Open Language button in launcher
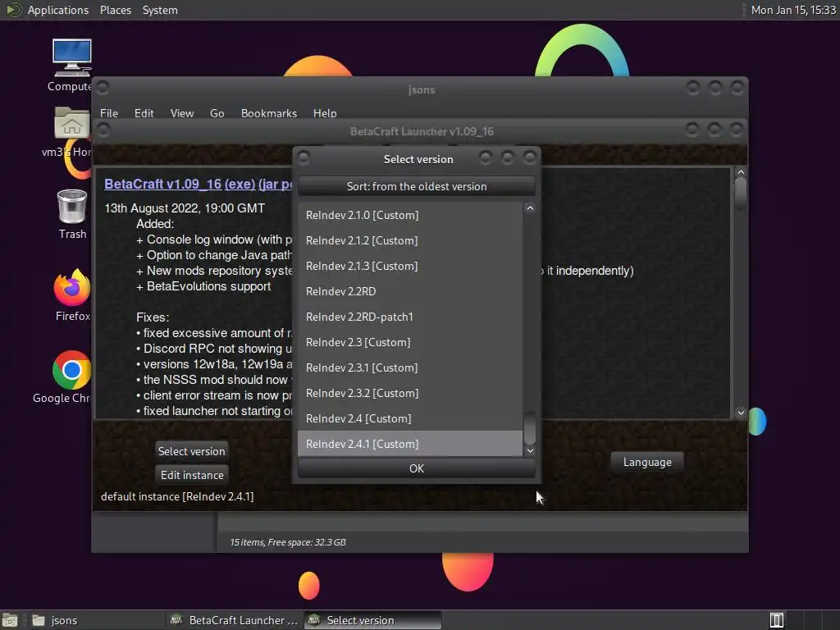The height and width of the screenshot is (630, 840). [x=647, y=462]
